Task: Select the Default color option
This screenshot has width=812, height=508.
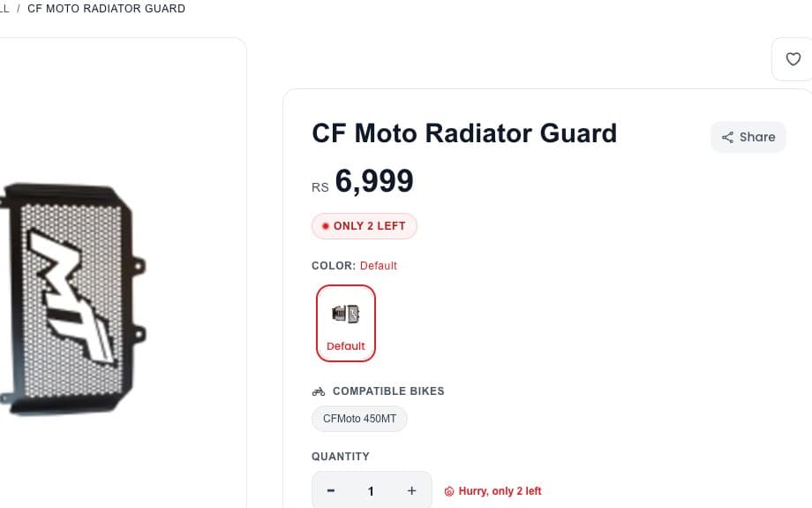Action: coord(346,323)
